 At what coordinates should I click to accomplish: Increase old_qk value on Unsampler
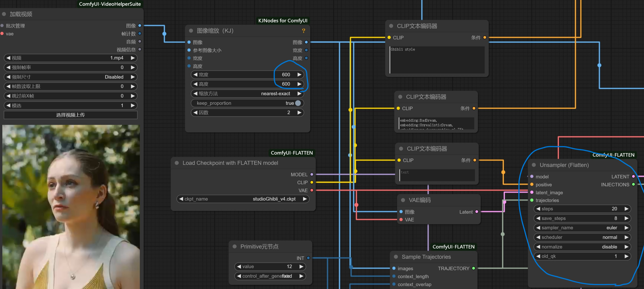click(626, 256)
